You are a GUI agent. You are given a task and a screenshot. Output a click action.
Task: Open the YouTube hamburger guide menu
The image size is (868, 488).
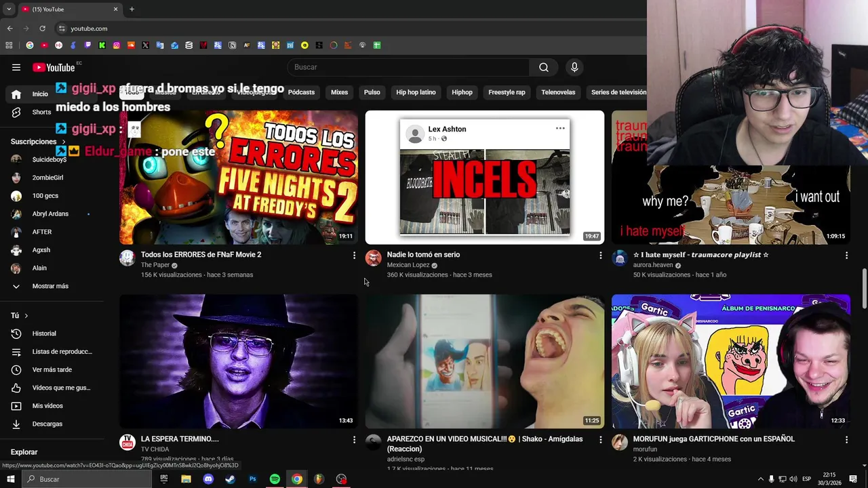(16, 67)
